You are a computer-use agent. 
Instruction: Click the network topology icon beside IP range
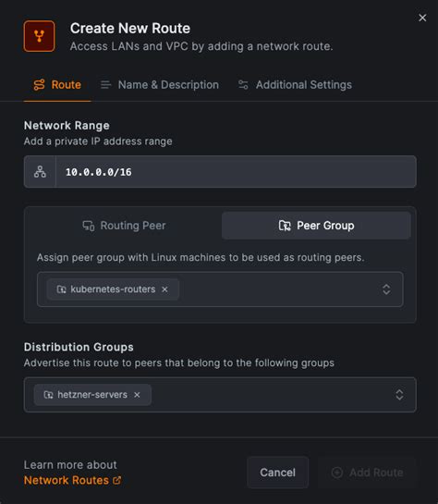(40, 172)
